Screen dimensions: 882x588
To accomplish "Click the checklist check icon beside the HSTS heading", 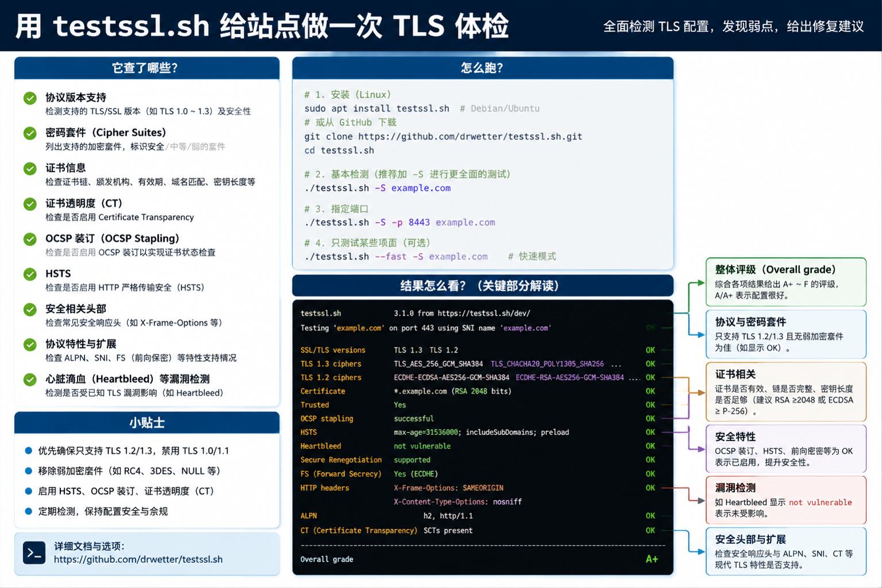I will (30, 274).
